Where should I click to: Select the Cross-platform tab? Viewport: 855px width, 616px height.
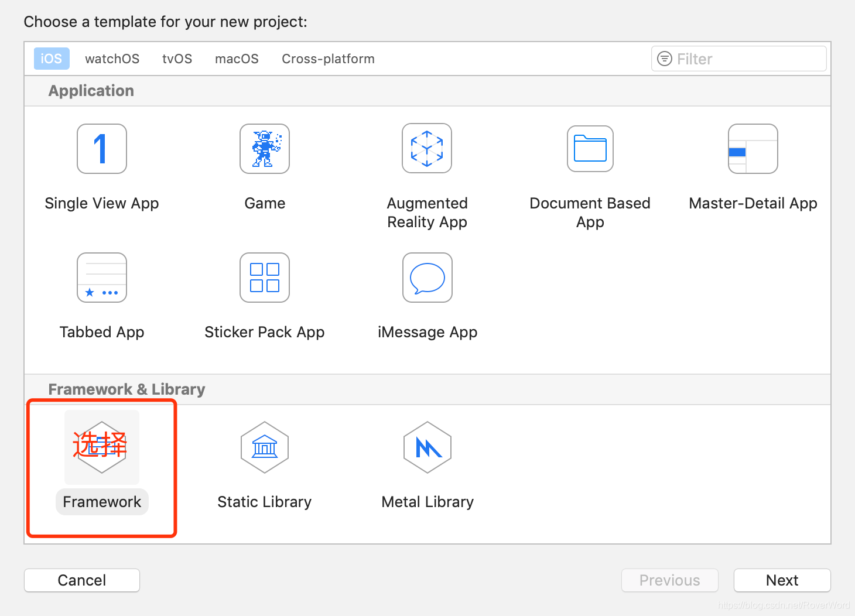click(x=328, y=59)
